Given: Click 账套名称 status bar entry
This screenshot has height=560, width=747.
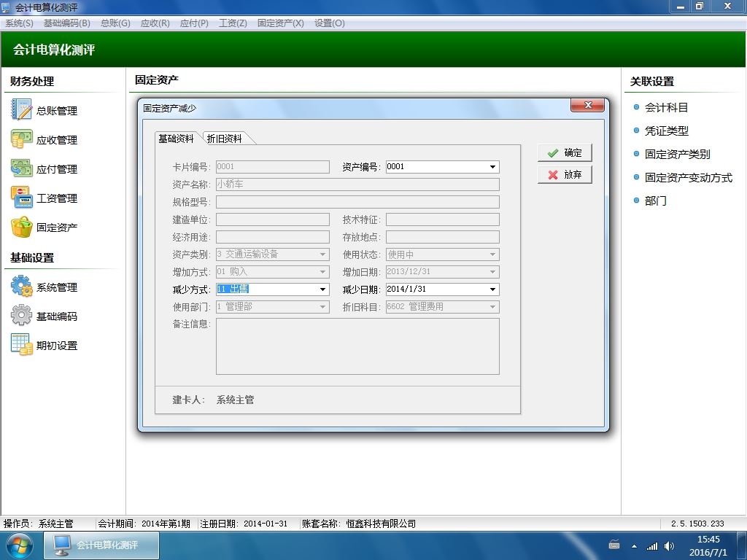Looking at the screenshot, I should click(359, 524).
